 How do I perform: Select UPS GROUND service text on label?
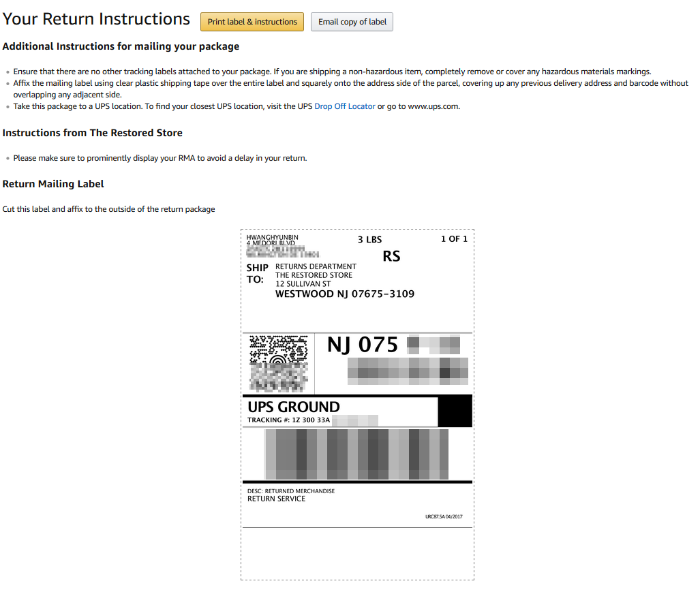click(293, 407)
